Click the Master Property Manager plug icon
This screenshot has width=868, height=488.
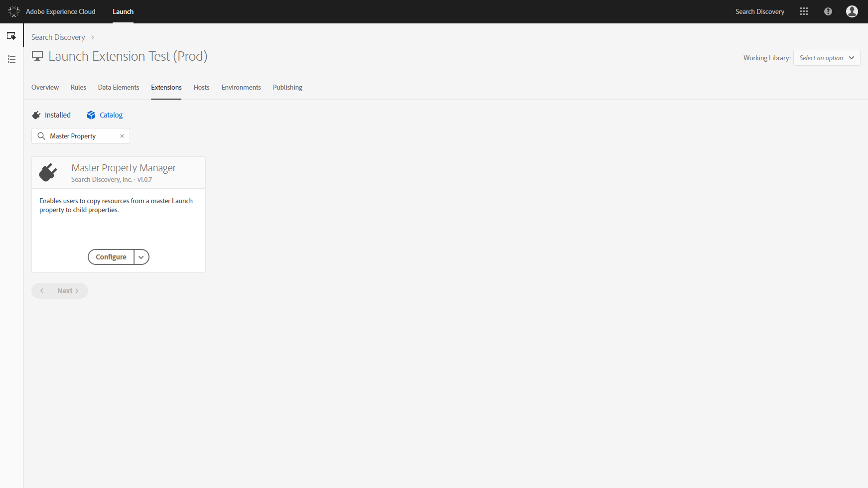[x=48, y=173]
